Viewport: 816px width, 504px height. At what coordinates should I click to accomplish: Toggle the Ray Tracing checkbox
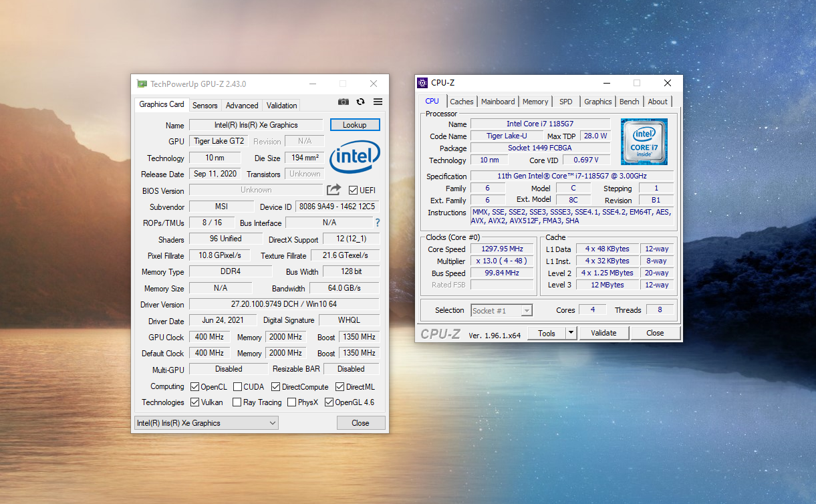pyautogui.click(x=237, y=402)
